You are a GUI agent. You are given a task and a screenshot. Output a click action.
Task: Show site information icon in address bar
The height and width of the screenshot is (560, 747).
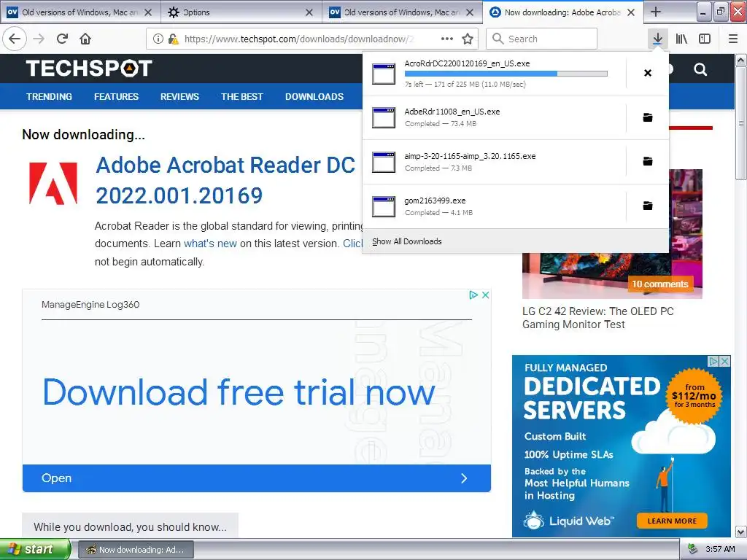(x=158, y=39)
